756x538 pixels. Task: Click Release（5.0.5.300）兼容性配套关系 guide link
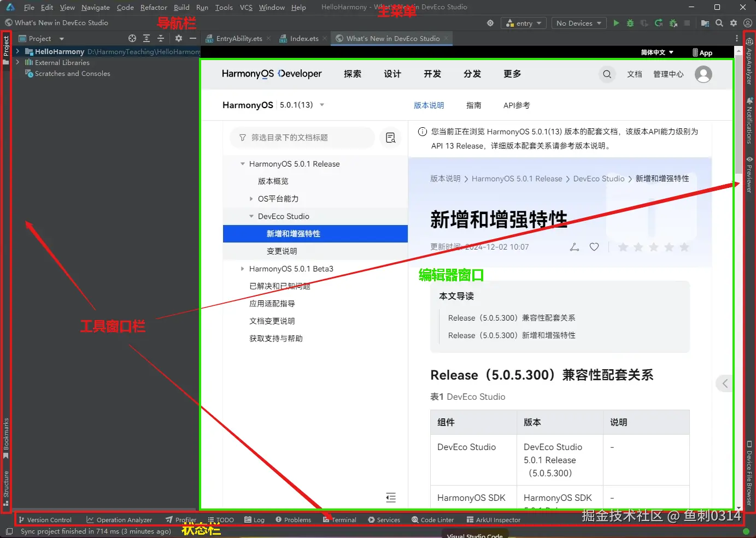tap(512, 318)
